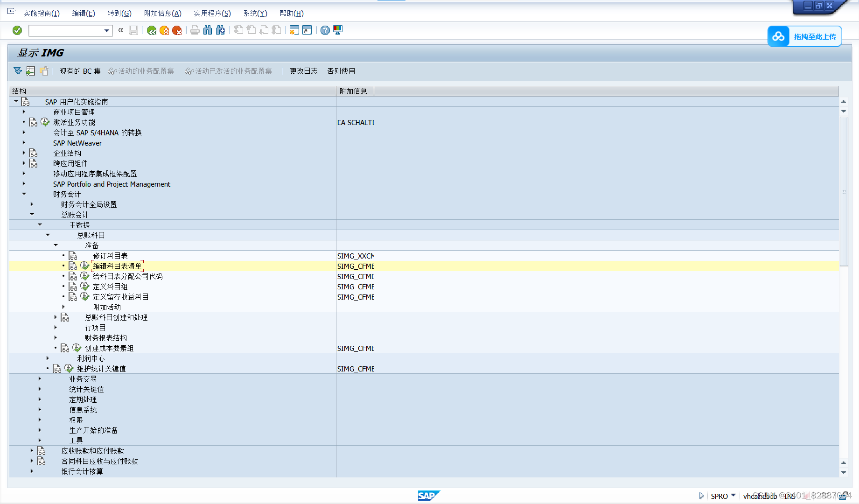Execute the 编辑科目表清单 activity clock icon
Viewport: 859px width, 504px height.
pos(85,266)
